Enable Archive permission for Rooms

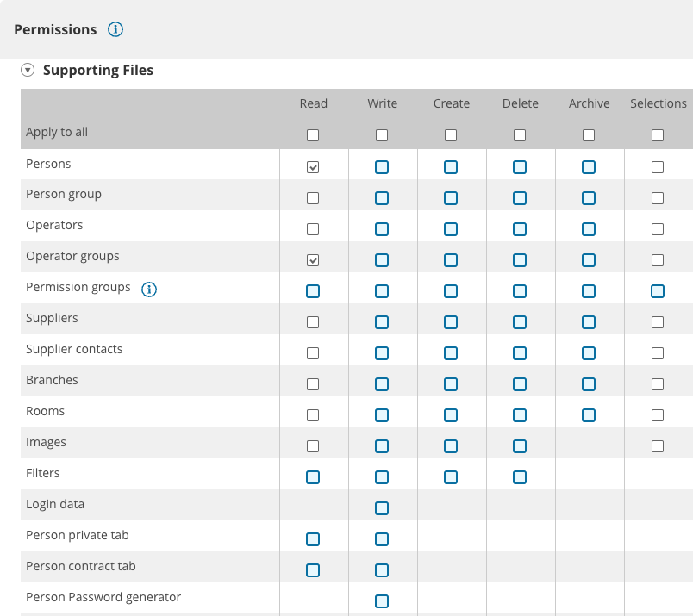pyautogui.click(x=589, y=414)
